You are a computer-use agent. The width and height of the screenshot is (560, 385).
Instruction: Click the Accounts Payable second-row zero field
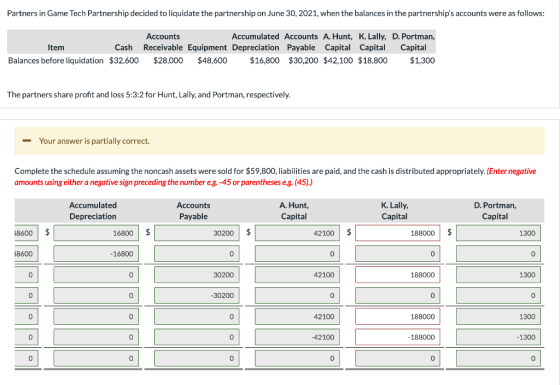click(197, 254)
